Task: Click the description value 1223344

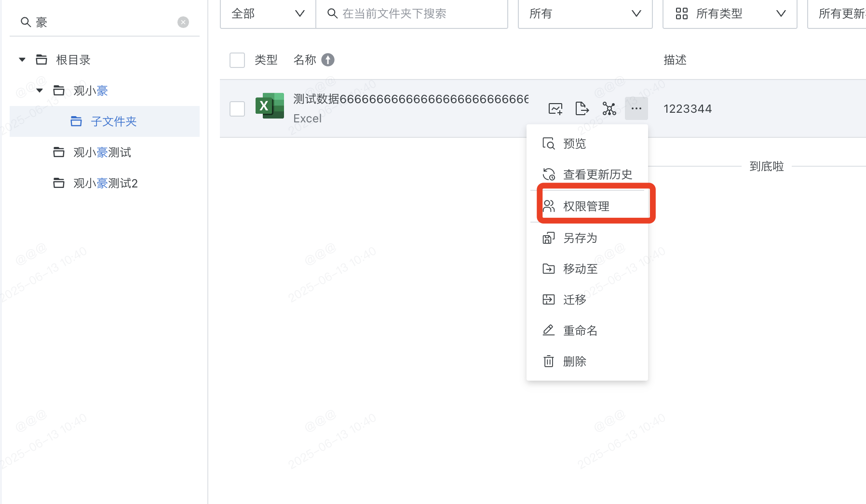Action: (688, 109)
